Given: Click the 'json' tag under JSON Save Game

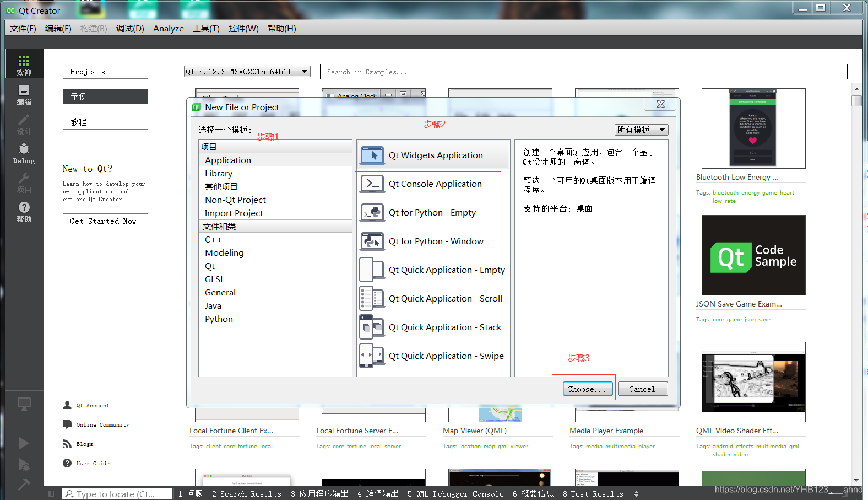Looking at the screenshot, I should 750,320.
